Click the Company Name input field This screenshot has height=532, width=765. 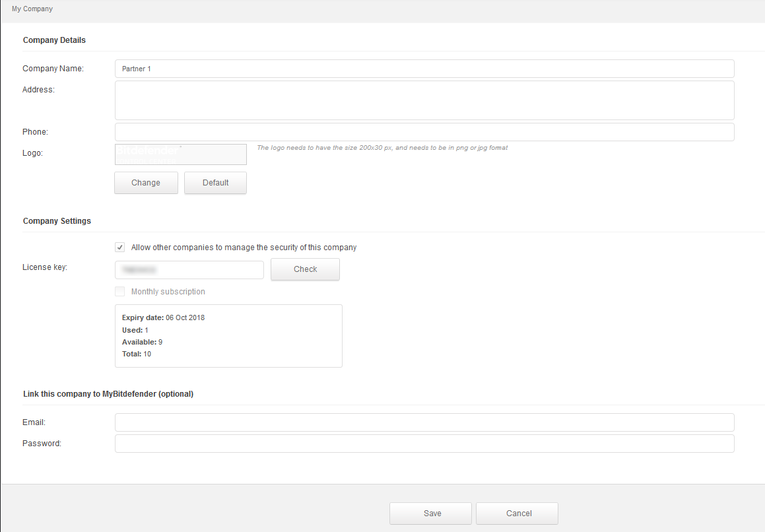[424, 69]
